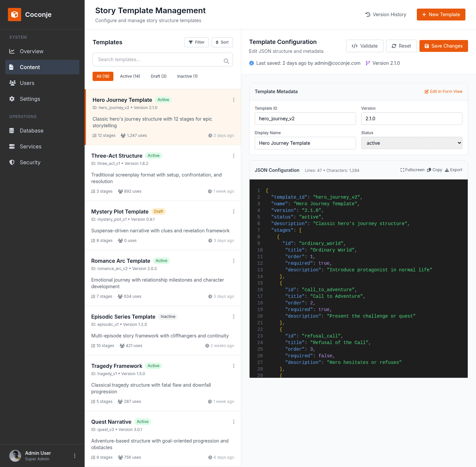Open the Sort options

pos(222,42)
